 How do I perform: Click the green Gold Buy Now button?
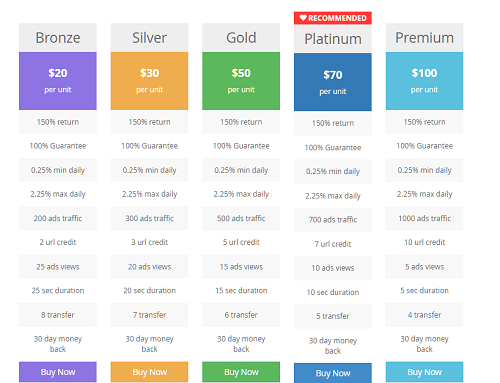[x=241, y=372]
